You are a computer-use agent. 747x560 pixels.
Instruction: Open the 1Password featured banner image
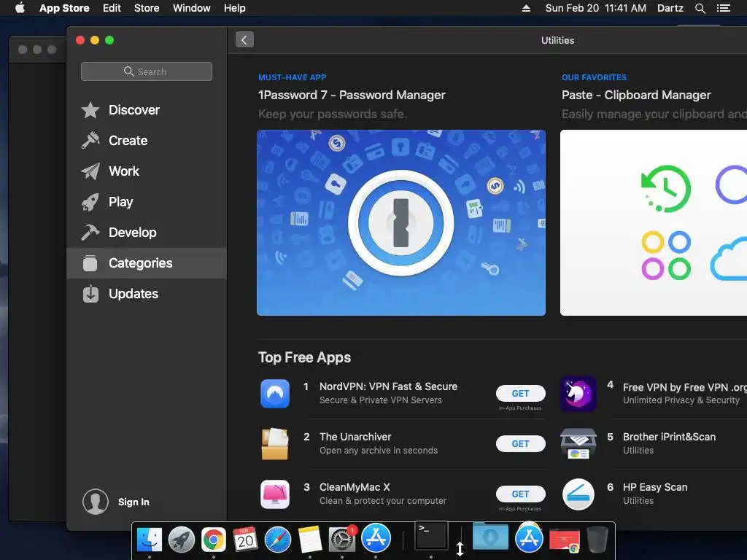[401, 222]
